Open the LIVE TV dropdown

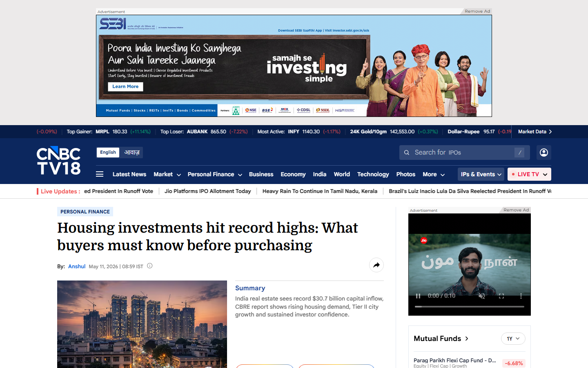529,174
